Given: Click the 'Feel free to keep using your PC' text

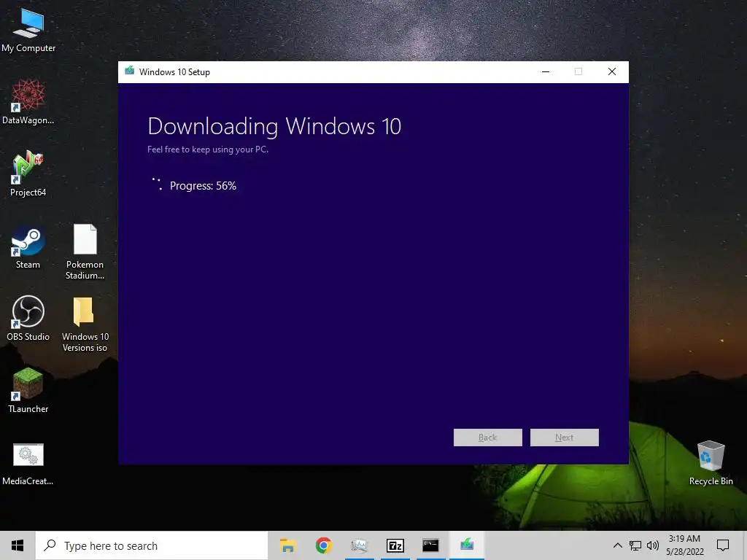Looking at the screenshot, I should click(208, 149).
